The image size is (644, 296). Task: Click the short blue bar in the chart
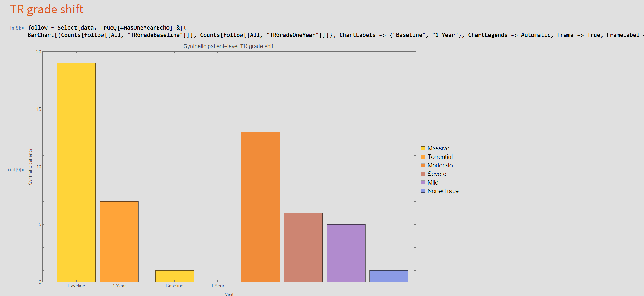389,276
